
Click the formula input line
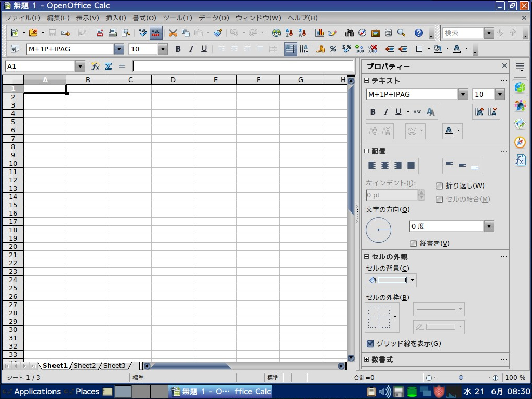(243, 66)
